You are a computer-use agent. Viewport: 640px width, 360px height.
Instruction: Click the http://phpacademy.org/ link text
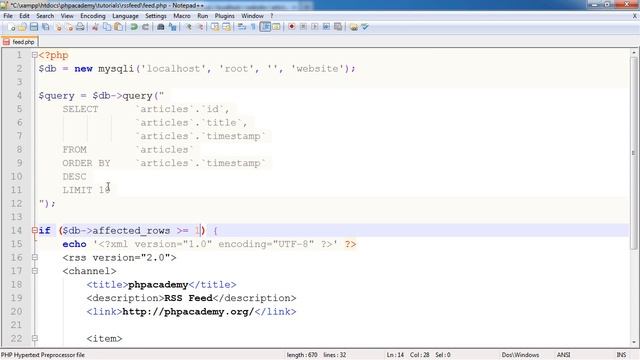pos(188,311)
